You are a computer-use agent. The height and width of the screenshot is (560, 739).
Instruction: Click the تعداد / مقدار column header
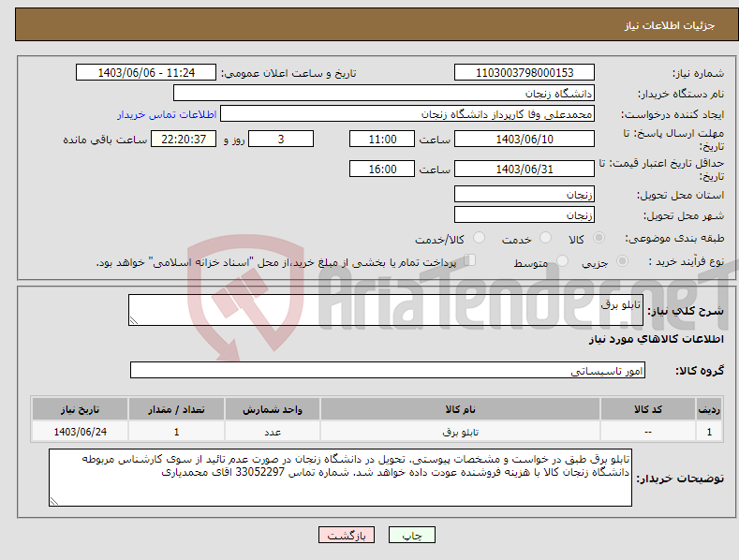point(176,409)
